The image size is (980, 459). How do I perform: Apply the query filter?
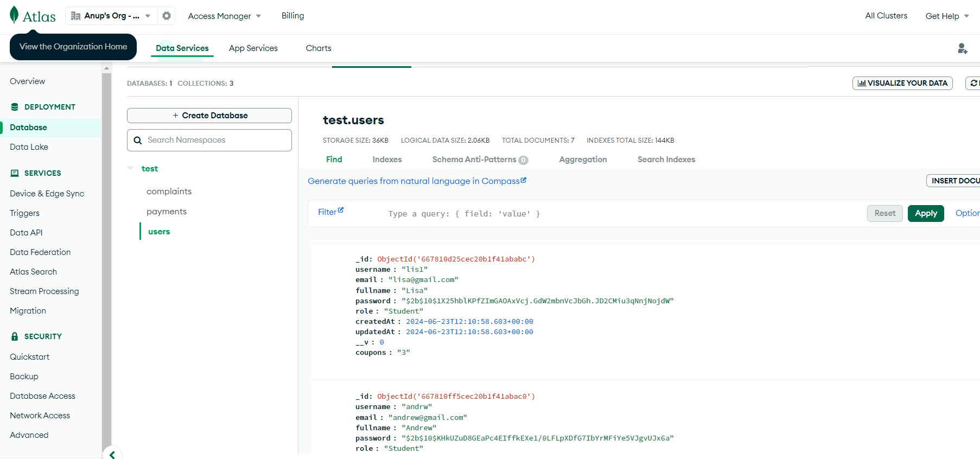pyautogui.click(x=926, y=213)
